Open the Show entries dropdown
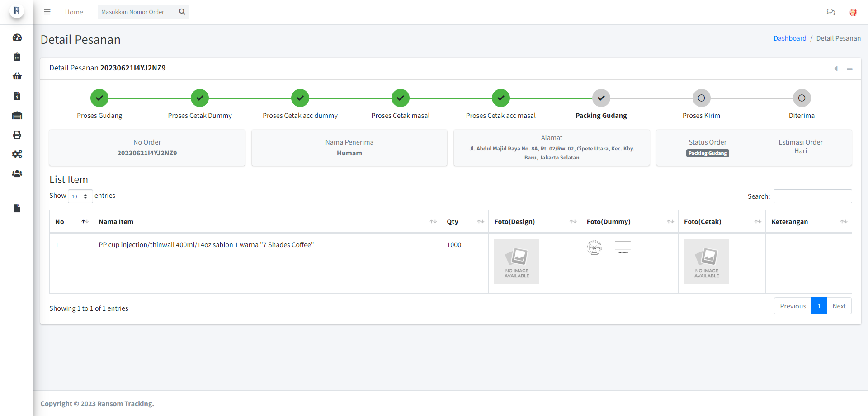This screenshot has height=416, width=868. (80, 196)
